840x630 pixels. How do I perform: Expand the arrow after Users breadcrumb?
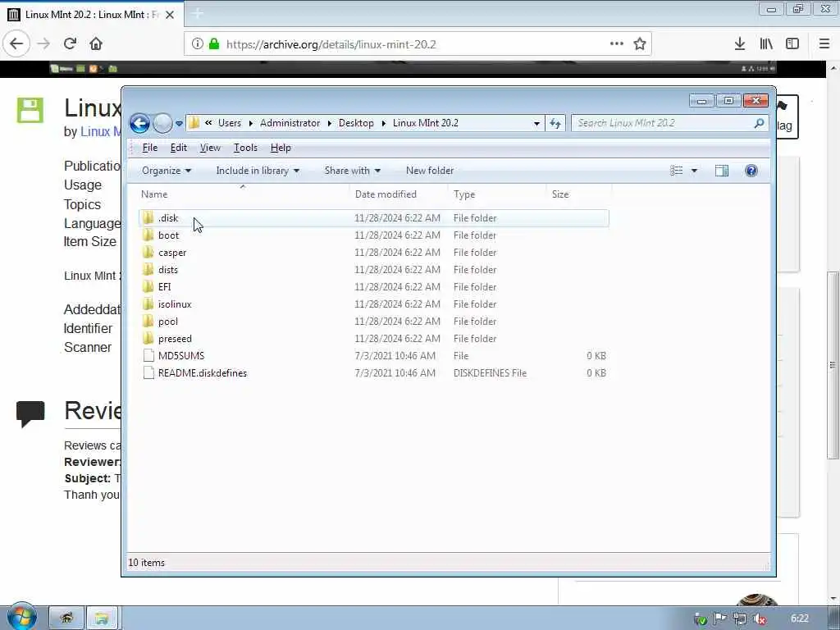coord(251,123)
